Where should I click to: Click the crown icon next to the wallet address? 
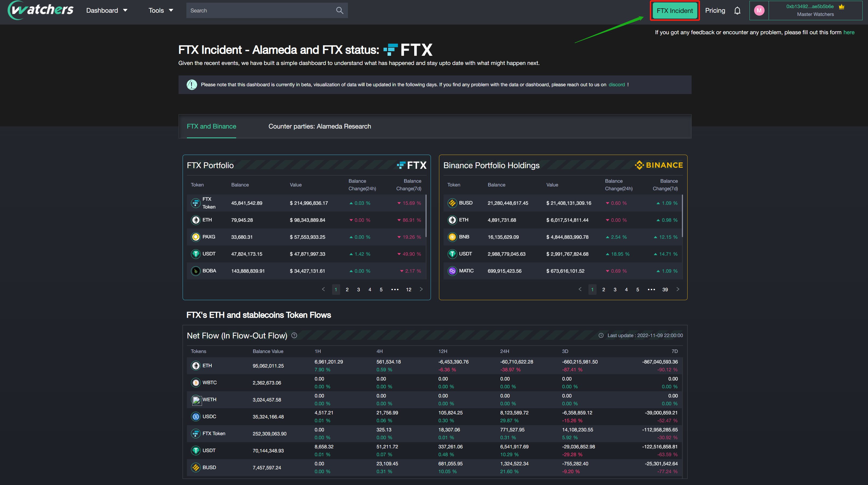pyautogui.click(x=841, y=6)
